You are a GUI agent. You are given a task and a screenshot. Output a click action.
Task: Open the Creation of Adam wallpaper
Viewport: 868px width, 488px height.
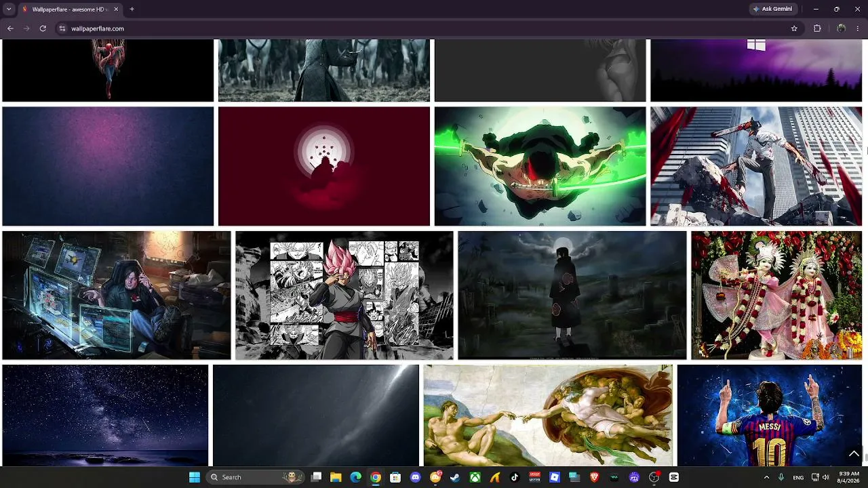tap(548, 415)
